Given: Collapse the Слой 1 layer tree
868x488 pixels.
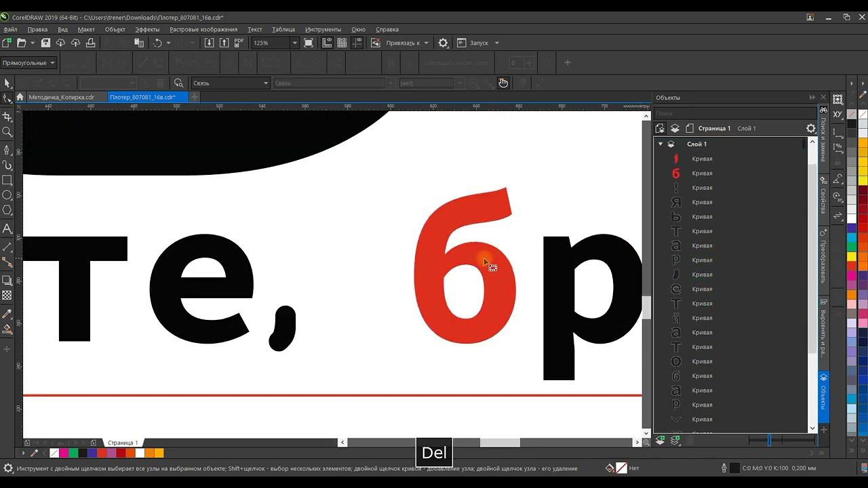Looking at the screenshot, I should [x=660, y=144].
